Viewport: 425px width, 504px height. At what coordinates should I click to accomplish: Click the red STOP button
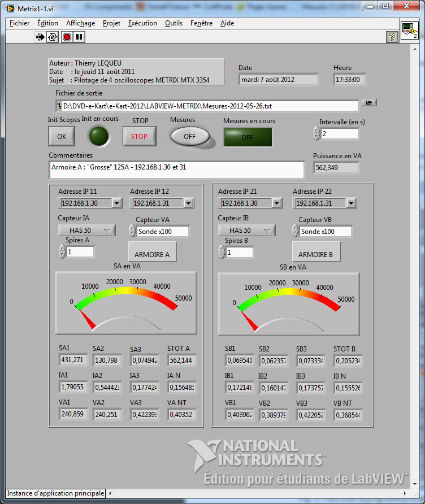point(139,136)
